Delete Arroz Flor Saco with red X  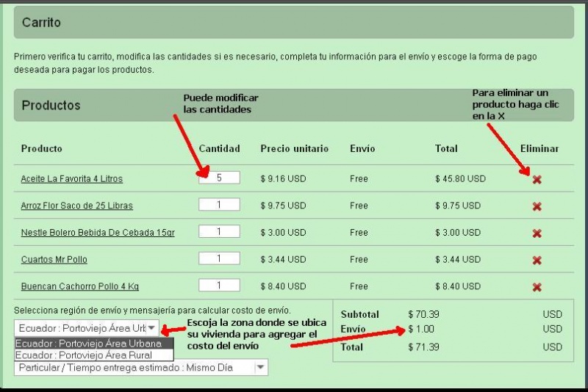(x=537, y=206)
